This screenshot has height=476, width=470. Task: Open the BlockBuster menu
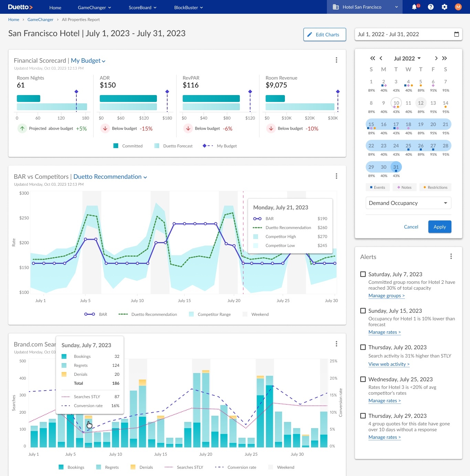pyautogui.click(x=189, y=7)
